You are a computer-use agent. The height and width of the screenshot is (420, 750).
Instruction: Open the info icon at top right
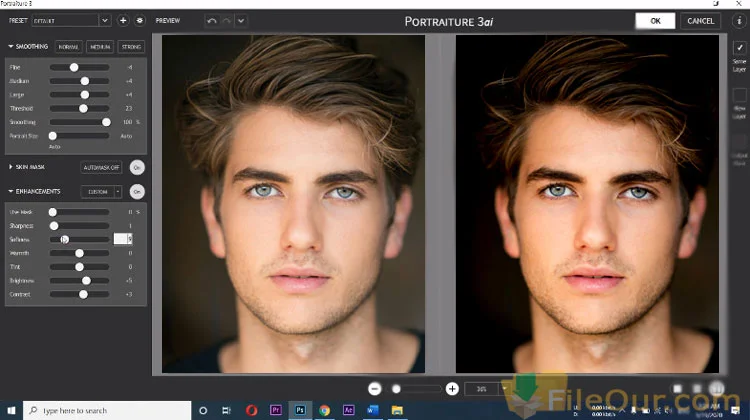click(739, 21)
